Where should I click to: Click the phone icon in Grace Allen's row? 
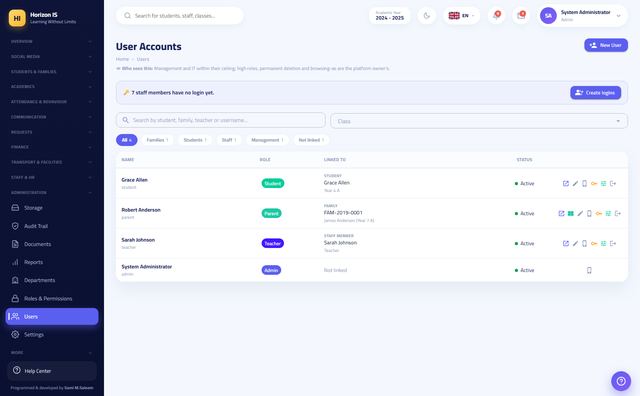(x=584, y=183)
